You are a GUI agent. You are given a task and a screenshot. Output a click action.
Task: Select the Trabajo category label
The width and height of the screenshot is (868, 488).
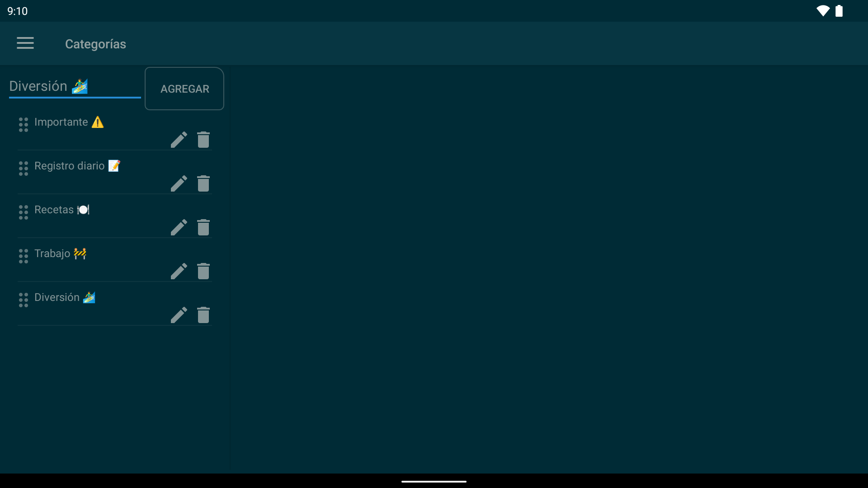point(61,253)
